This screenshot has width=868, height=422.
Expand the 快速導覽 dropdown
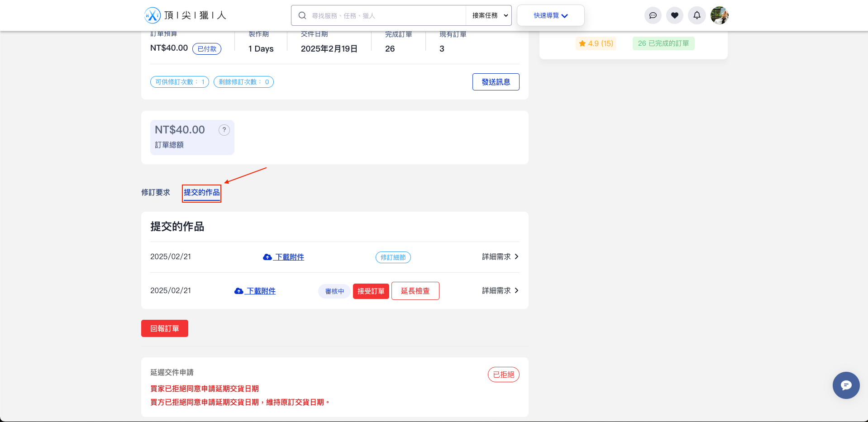550,15
